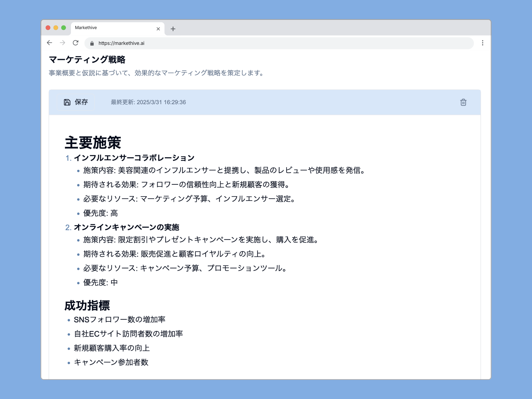Click the SNSフォロワー数の増加率 bullet item
Image resolution: width=532 pixels, height=399 pixels.
(119, 319)
